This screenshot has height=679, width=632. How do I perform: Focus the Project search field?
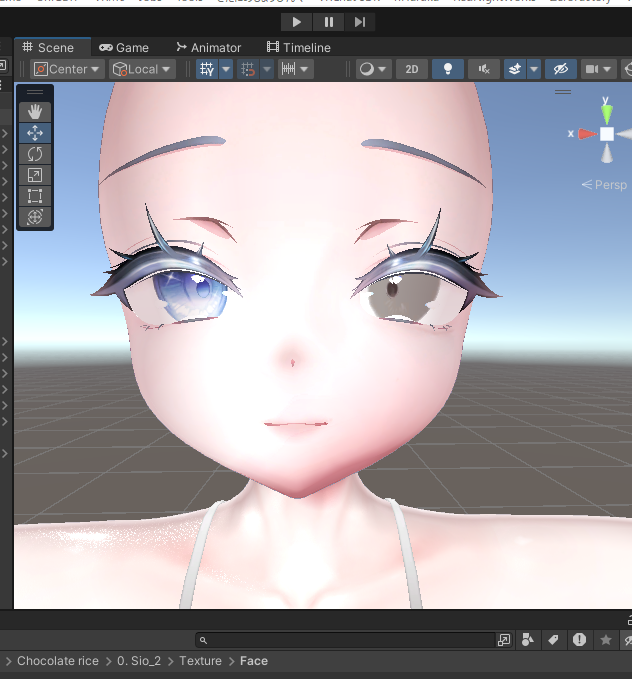(x=346, y=640)
